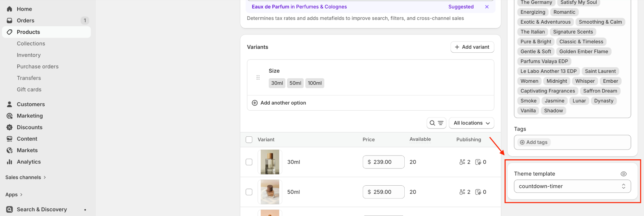
Task: Open the countdown-timer theme template dropdown
Action: pyautogui.click(x=572, y=186)
